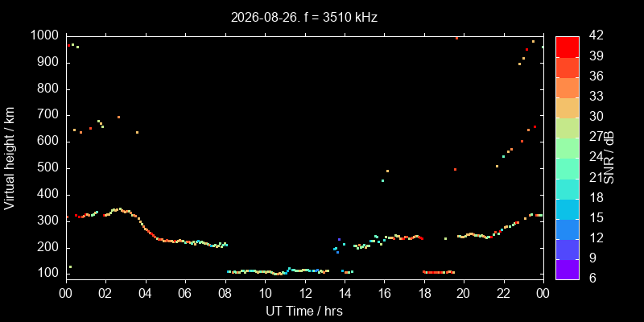Select the 12 tick on time axis
644x322 pixels.
[305, 293]
